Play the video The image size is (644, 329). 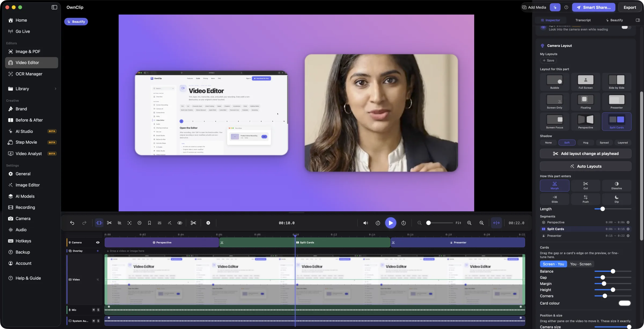(x=391, y=223)
